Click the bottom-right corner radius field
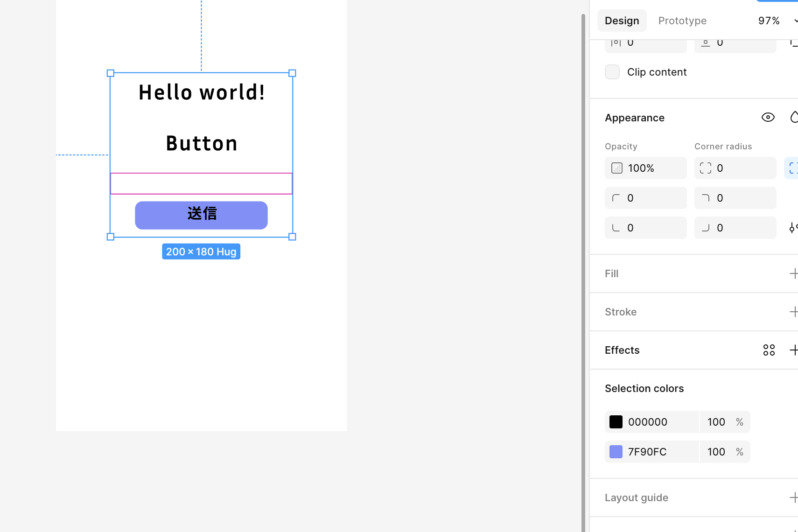The image size is (798, 532). (742, 228)
